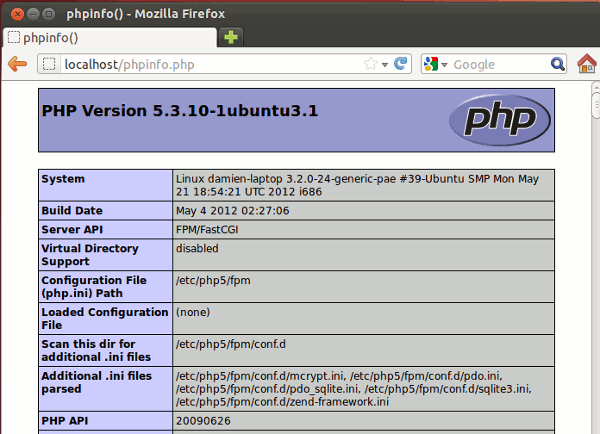This screenshot has height=434, width=600.
Task: Click the Linux damien-laptop system value
Action: coord(357,185)
